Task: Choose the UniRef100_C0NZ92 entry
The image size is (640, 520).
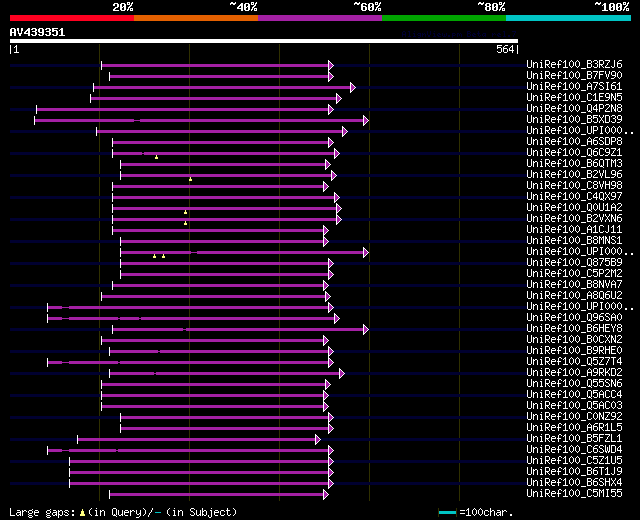Action: [574, 417]
